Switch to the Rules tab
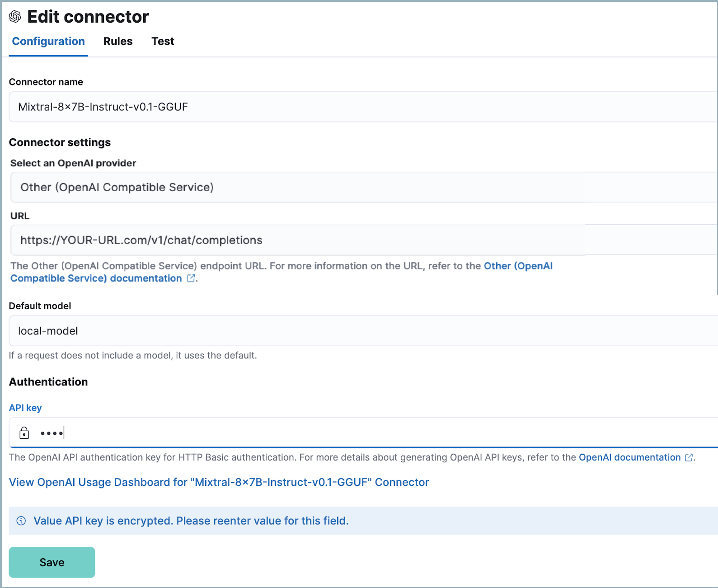 coord(118,42)
